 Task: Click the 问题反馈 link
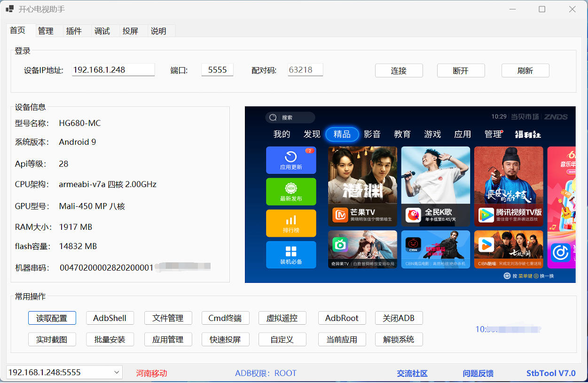(478, 373)
